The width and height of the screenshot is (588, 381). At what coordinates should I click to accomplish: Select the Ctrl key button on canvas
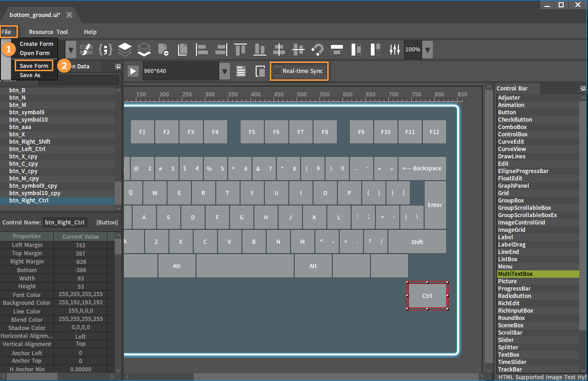pos(427,296)
